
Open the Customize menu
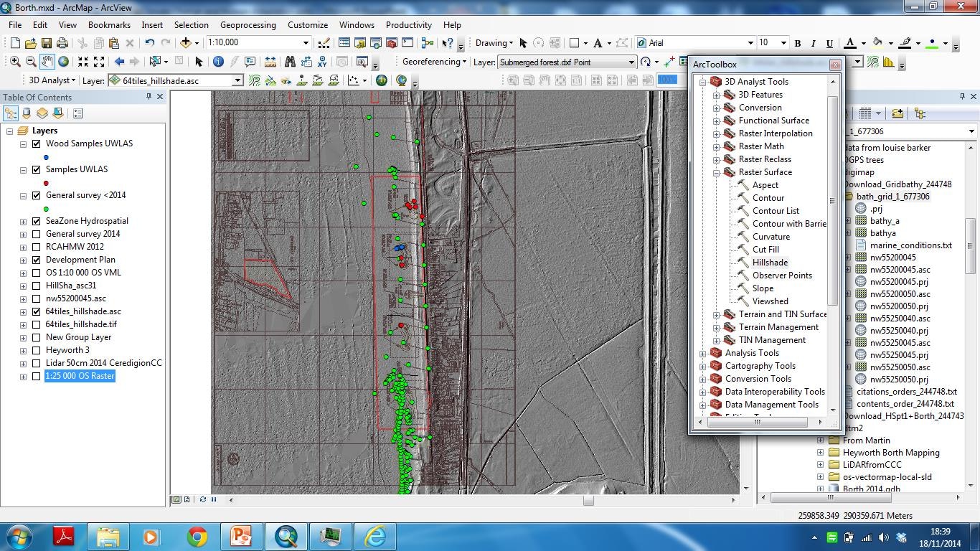tap(308, 24)
